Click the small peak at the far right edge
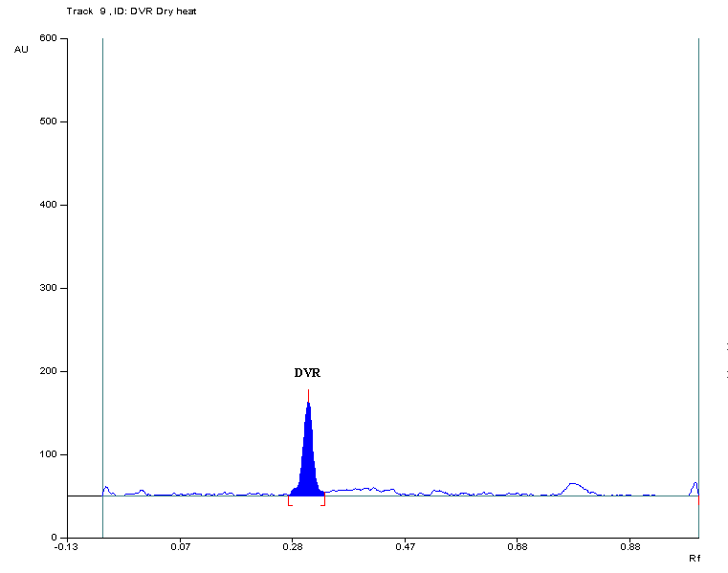728x573 pixels. pos(695,486)
